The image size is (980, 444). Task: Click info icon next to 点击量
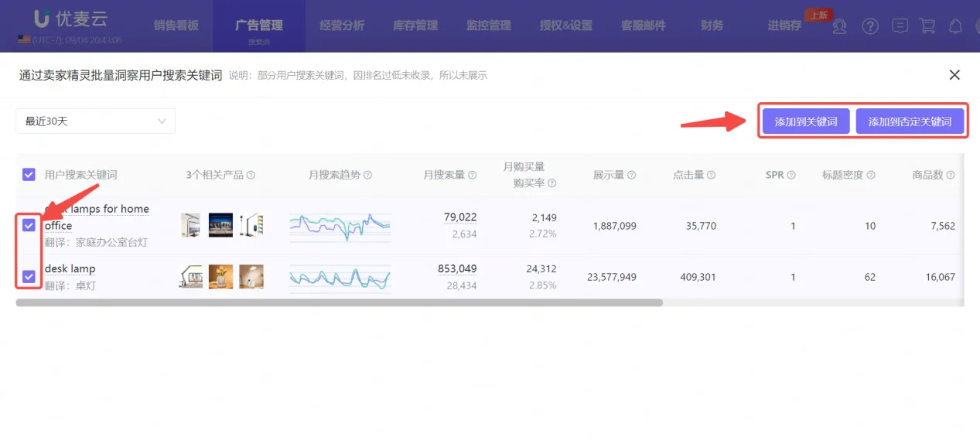(711, 176)
